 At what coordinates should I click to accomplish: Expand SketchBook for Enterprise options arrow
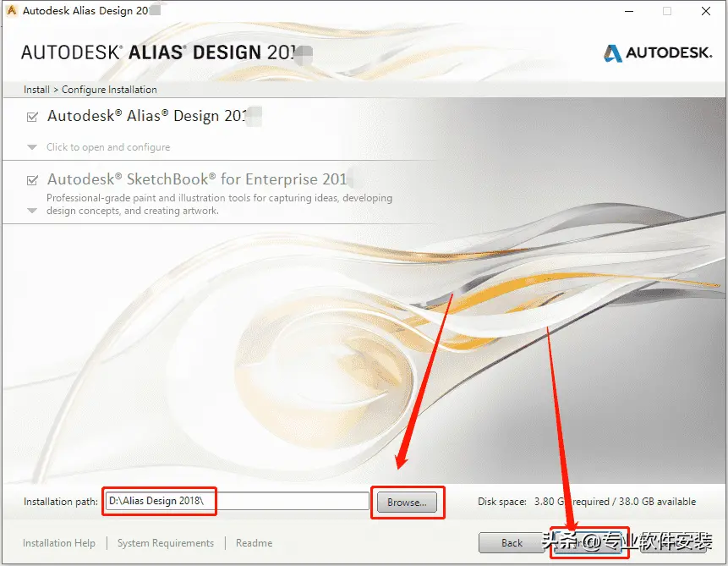pyautogui.click(x=32, y=211)
